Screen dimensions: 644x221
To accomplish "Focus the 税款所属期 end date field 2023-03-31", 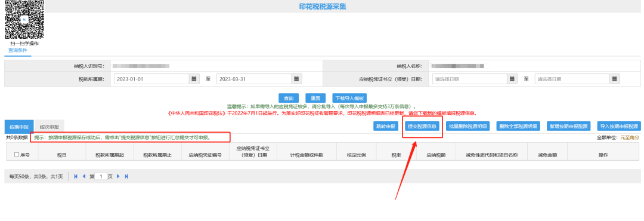I will (x=254, y=79).
